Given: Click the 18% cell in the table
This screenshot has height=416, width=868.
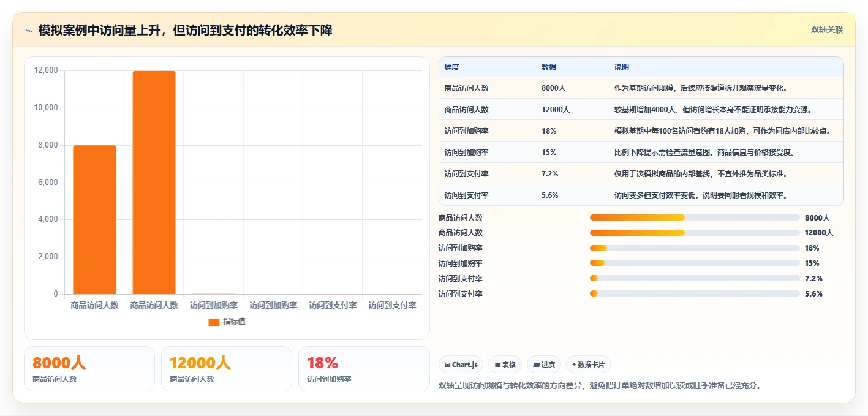Looking at the screenshot, I should click(549, 131).
